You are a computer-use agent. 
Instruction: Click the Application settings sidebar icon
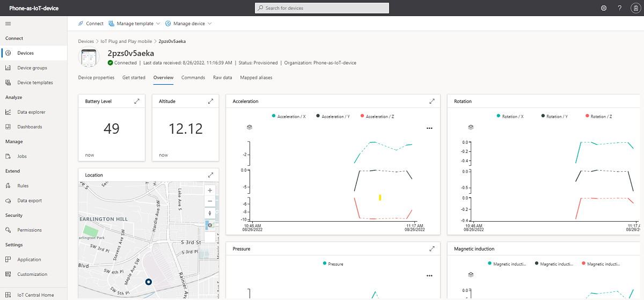[x=8, y=259]
